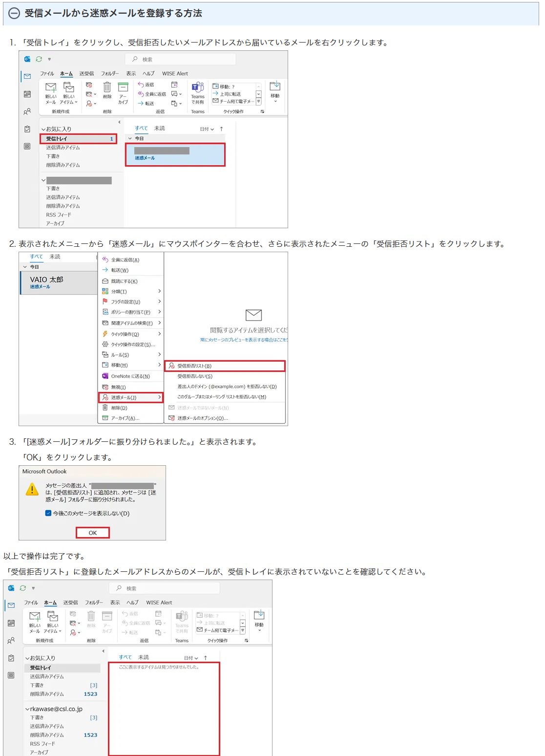
Task: Click the icon beside 迷惑メールのオプション(O)
Action: pos(171,418)
